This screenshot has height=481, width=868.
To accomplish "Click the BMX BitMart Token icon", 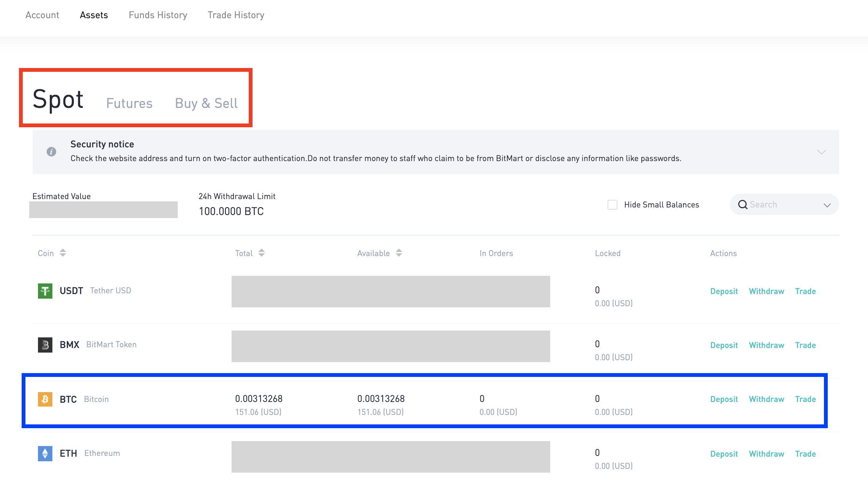I will point(45,345).
